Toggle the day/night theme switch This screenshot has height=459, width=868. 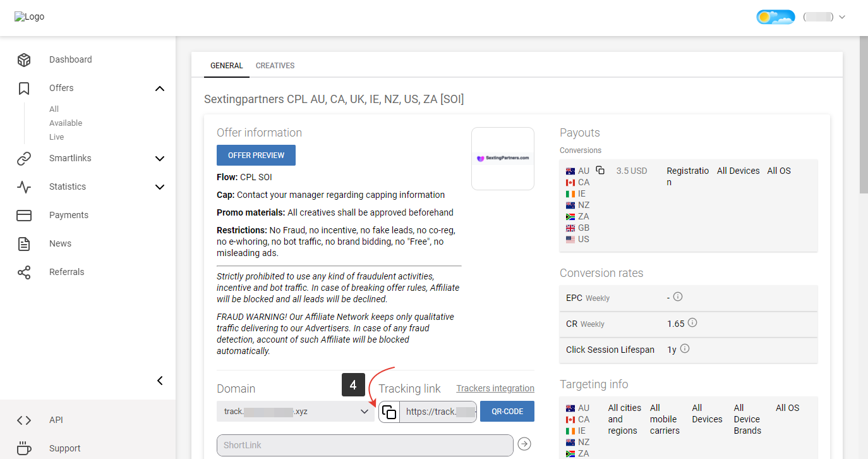tap(775, 17)
